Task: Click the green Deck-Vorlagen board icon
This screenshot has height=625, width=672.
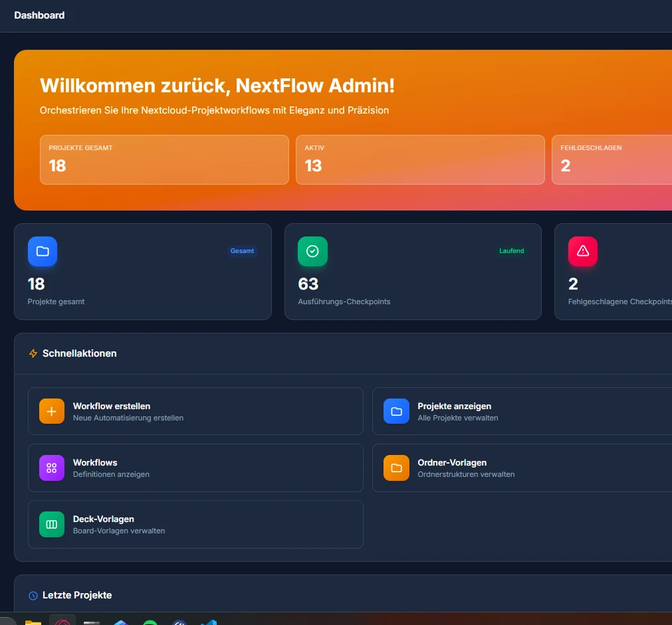Action: 51,524
